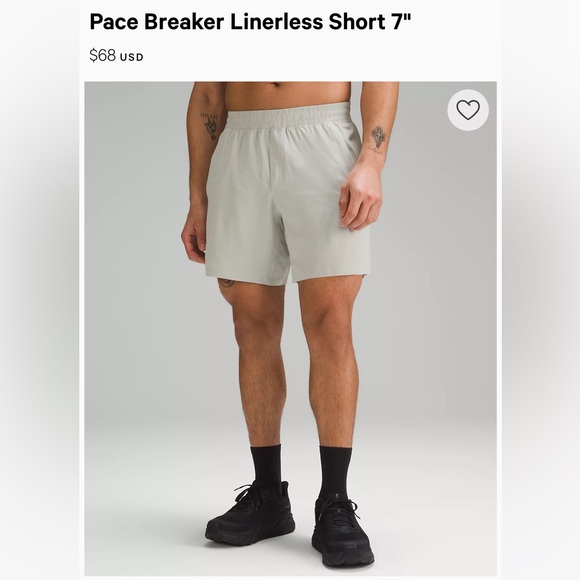Image resolution: width=580 pixels, height=580 pixels.
Task: Click the light grey shorts in the photo
Action: (287, 194)
